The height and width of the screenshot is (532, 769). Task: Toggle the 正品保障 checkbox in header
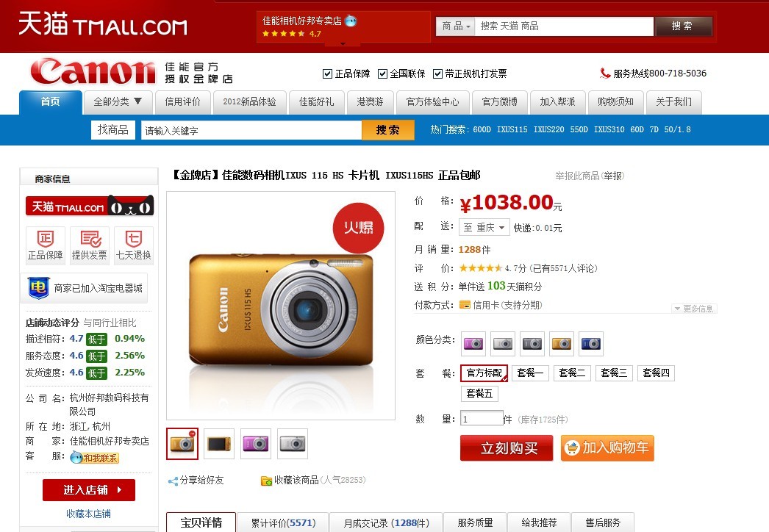(x=328, y=74)
